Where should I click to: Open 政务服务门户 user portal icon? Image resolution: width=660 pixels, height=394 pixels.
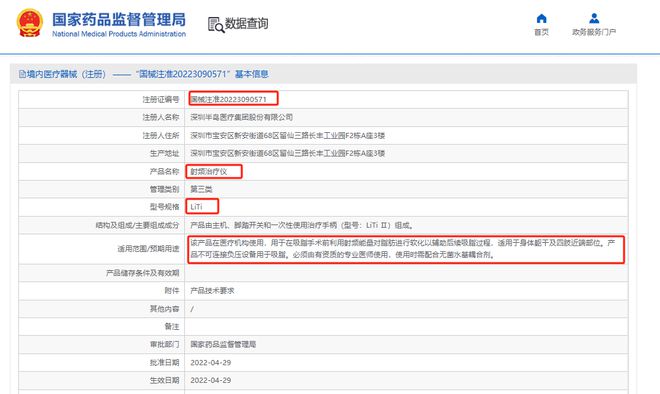click(594, 18)
